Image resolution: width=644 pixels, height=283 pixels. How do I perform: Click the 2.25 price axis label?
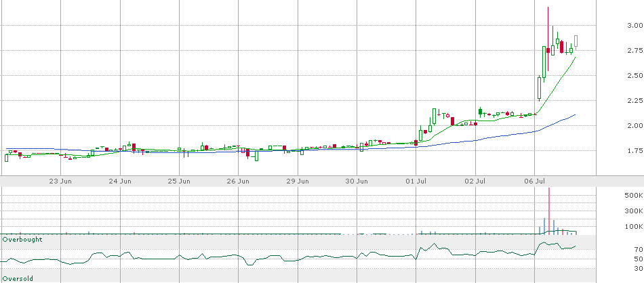636,100
